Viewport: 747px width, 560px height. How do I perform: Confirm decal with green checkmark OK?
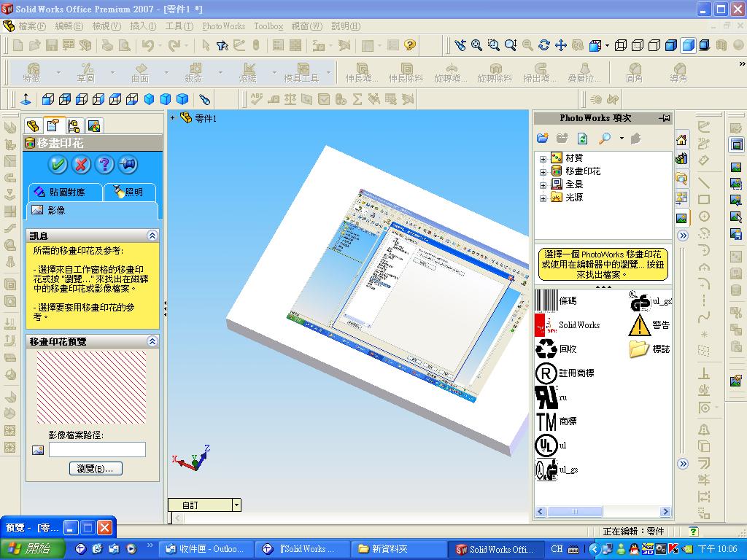coord(58,164)
